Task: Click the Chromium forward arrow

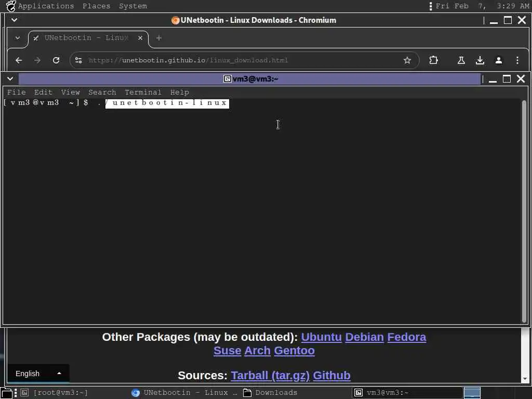Action: (37, 60)
